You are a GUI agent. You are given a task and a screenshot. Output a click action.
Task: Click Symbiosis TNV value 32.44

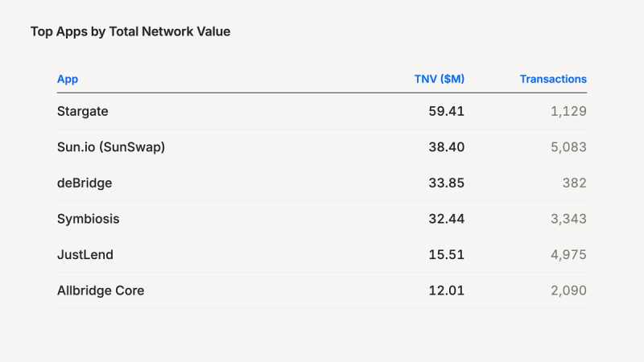[447, 219]
